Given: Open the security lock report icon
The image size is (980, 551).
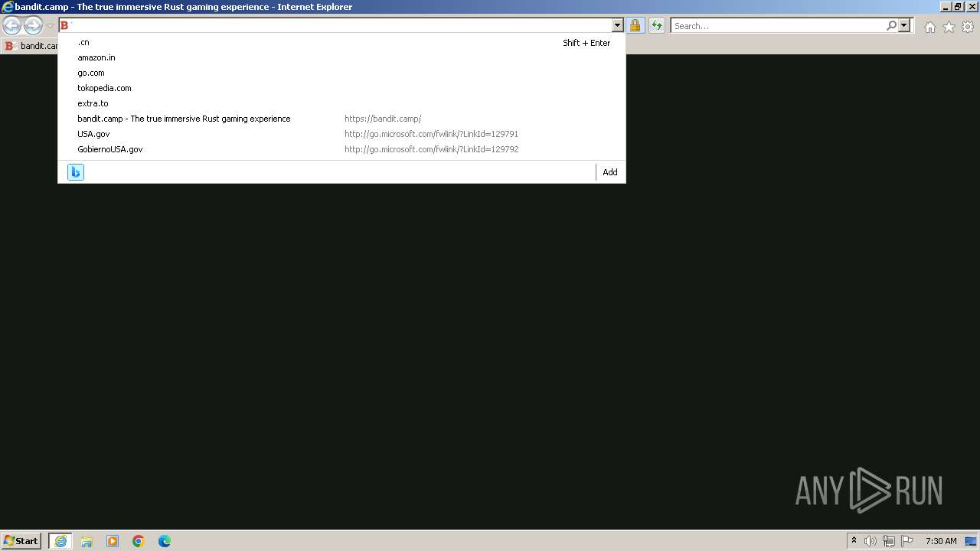Looking at the screenshot, I should [x=635, y=26].
